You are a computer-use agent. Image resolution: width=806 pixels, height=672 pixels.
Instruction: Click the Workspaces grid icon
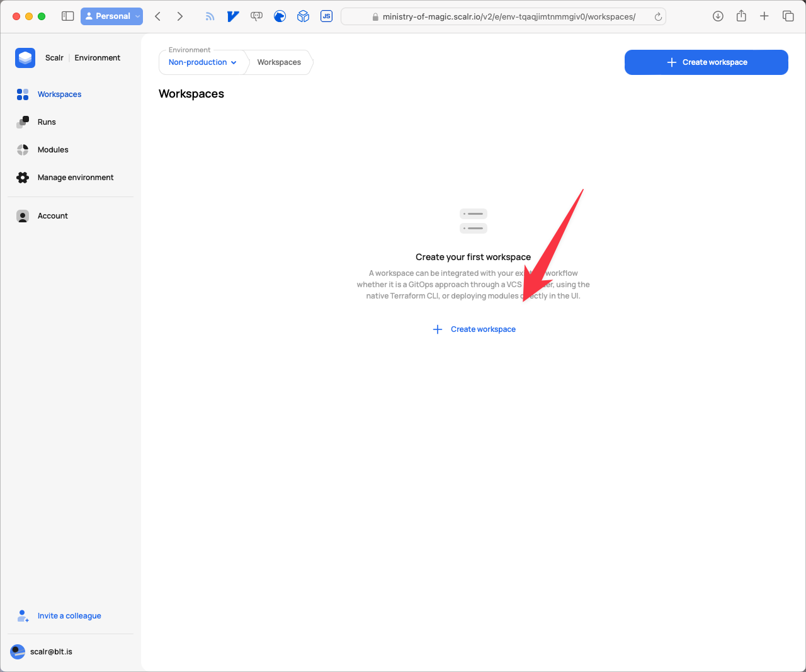coord(23,94)
